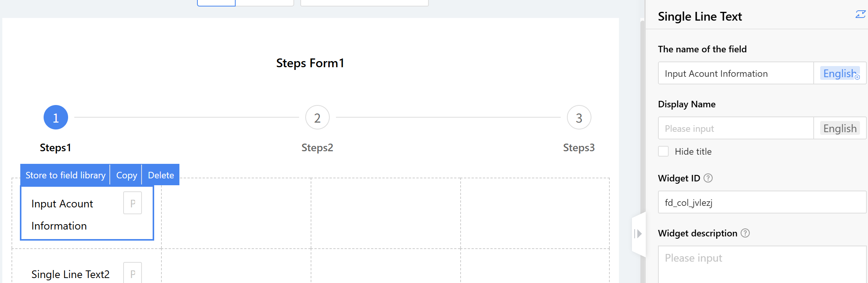Delete the selected field widget

(x=161, y=175)
